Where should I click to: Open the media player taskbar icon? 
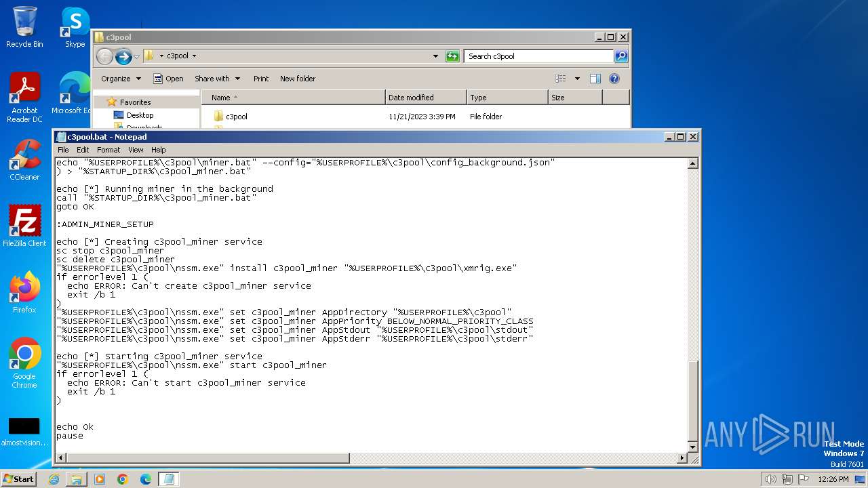click(100, 479)
